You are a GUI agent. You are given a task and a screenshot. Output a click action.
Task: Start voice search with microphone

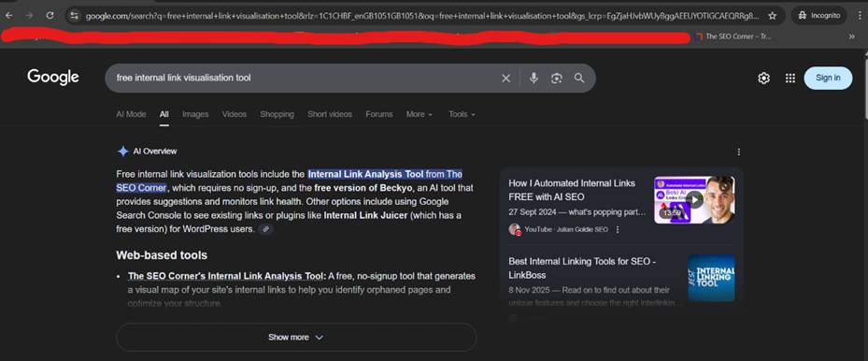coord(534,78)
